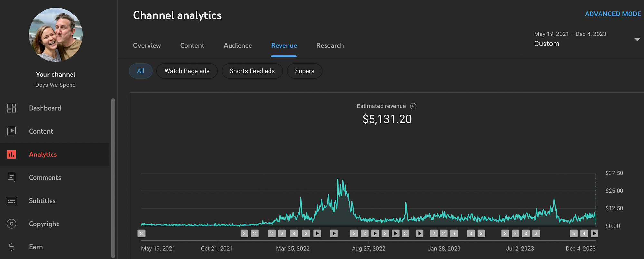Switch to the Audience tab
644x259 pixels.
[x=238, y=45]
